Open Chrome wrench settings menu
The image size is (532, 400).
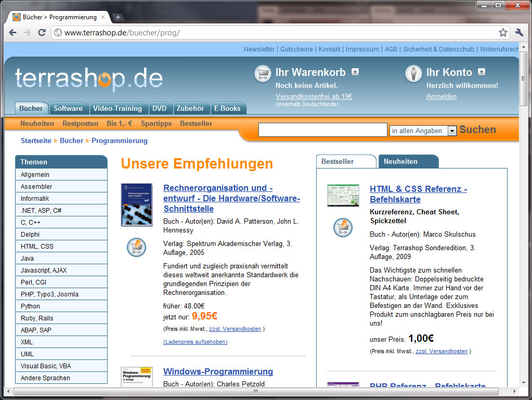pyautogui.click(x=519, y=32)
